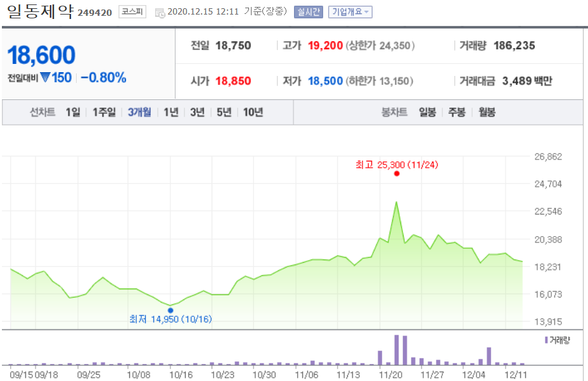588x381 pixels.
Task: Click the 하한가 13,150 lower limit text
Action: pyautogui.click(x=379, y=81)
